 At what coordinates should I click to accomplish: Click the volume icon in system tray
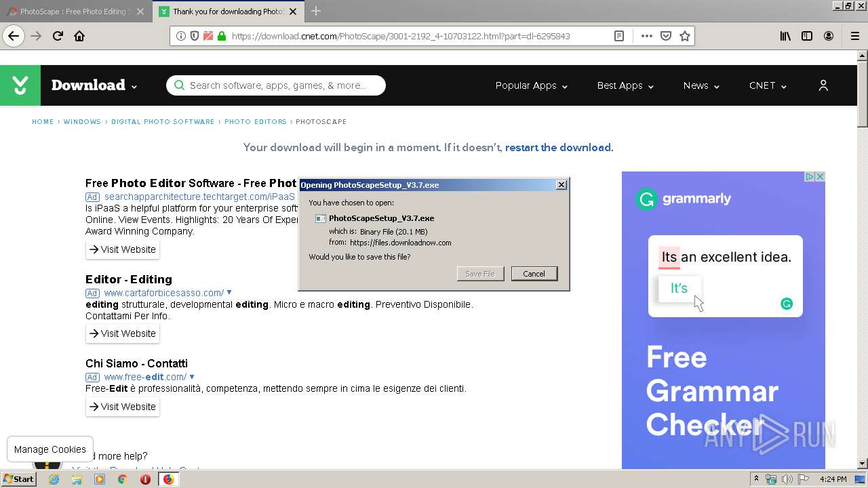(x=787, y=479)
